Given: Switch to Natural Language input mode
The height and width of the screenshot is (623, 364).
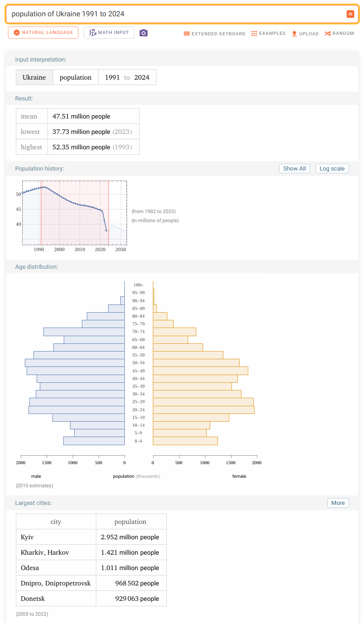Looking at the screenshot, I should click(x=43, y=33).
